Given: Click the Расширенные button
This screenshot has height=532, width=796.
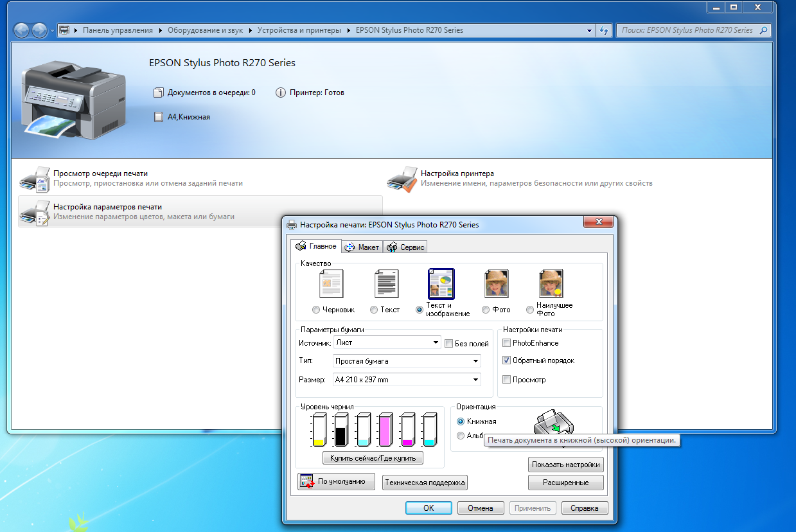Looking at the screenshot, I should 566,483.
